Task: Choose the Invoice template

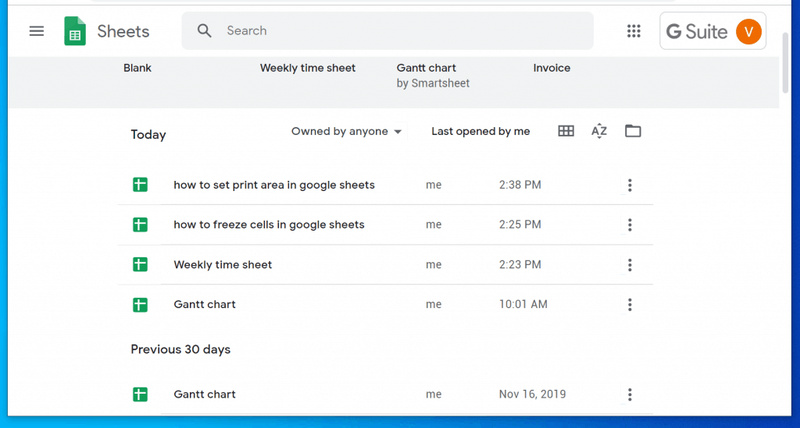Action: (x=552, y=68)
